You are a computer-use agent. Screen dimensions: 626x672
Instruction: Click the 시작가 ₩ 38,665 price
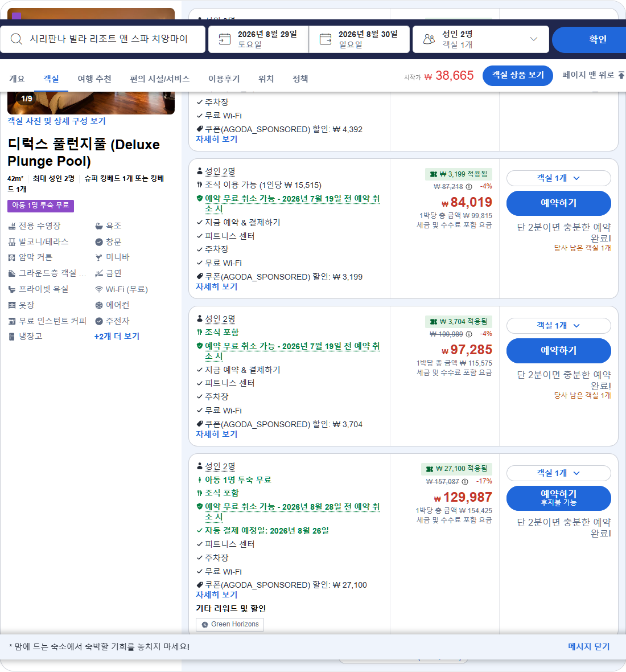tap(439, 76)
